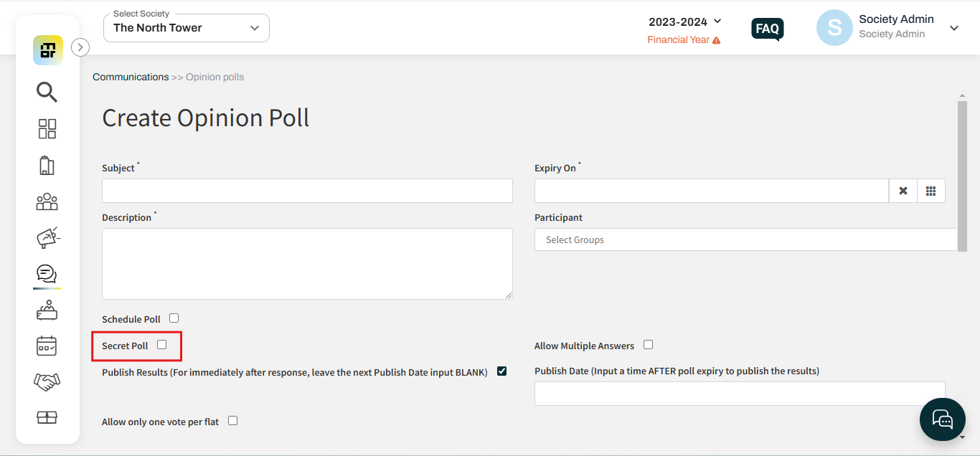Screen dimensions: 980x456
Task: Tick the Secret Poll checkbox
Action: pyautogui.click(x=161, y=345)
